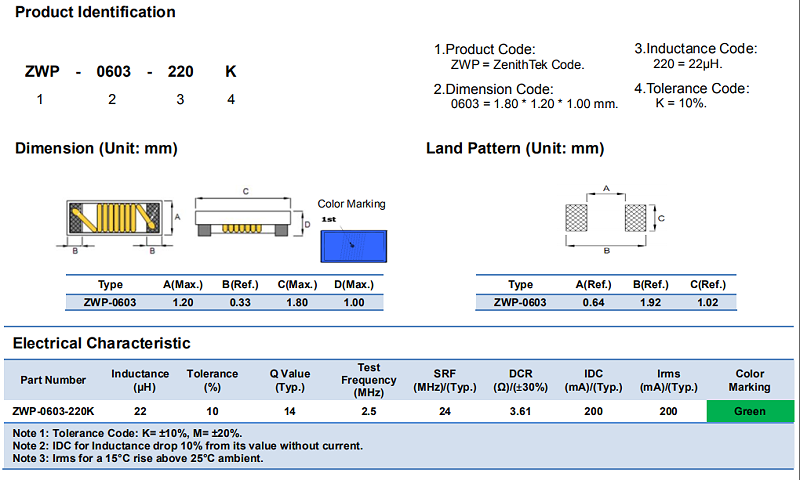Viewport: 800px width, 480px height.
Task: Click the green Color Marking cell labeled Green
Action: click(x=750, y=411)
